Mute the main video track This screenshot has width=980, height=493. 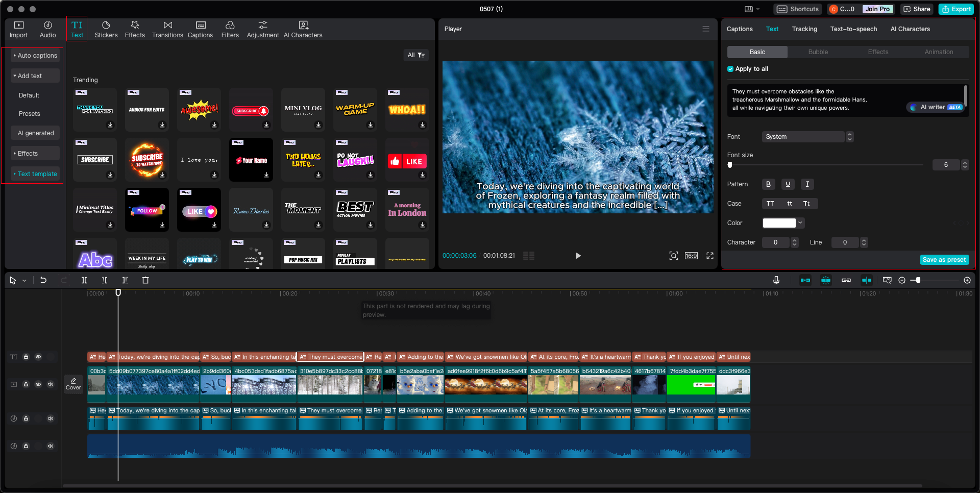pyautogui.click(x=51, y=384)
